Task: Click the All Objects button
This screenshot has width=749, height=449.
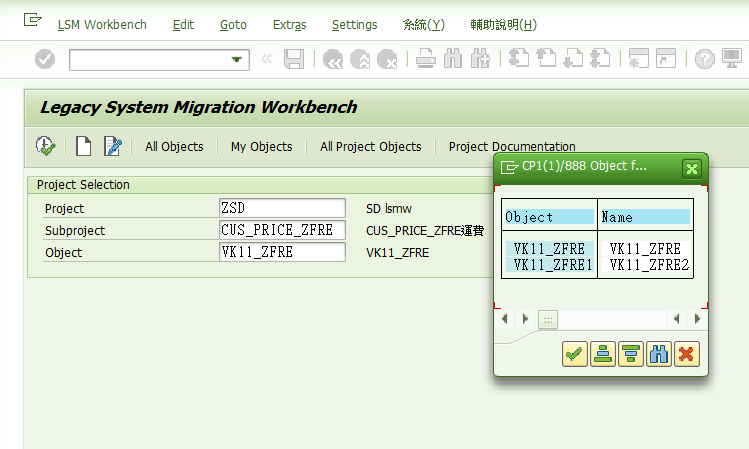Action: pos(174,147)
